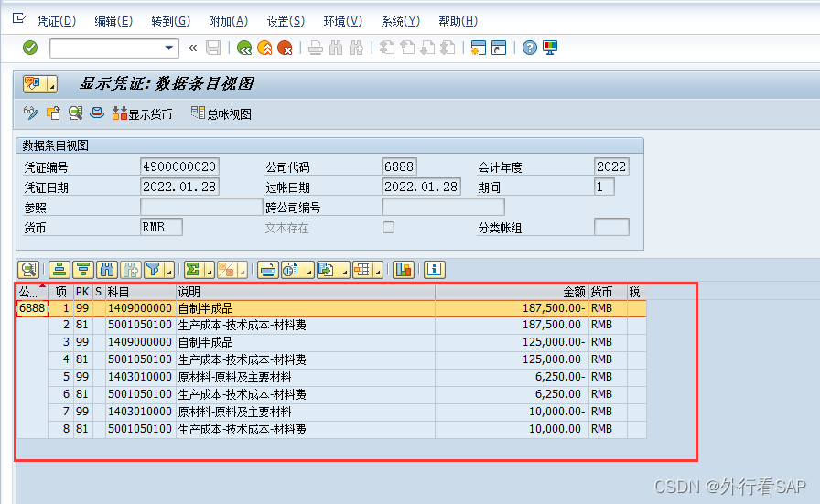Screen dimensions: 820x504
Task: Expand the Choose Layout dropdown arrow
Action: click(x=378, y=271)
